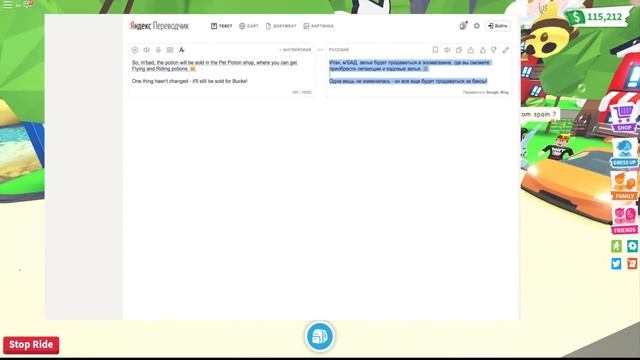Screen dimensions: 640x360
Task: Open the Friends menu
Action: click(x=624, y=220)
